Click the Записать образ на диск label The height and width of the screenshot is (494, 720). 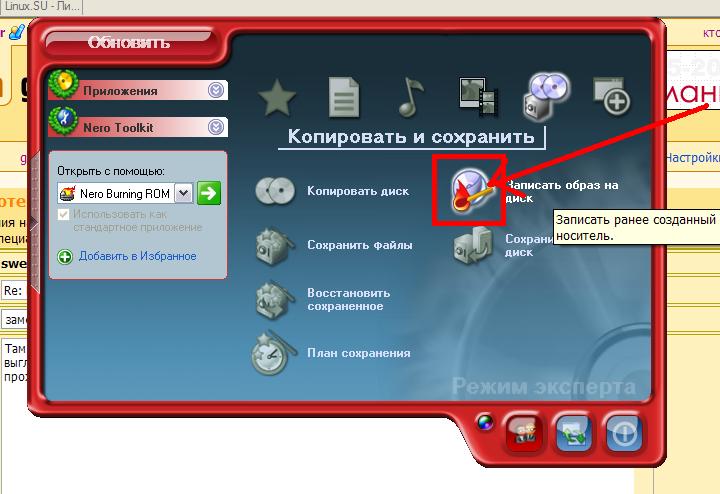(x=562, y=191)
